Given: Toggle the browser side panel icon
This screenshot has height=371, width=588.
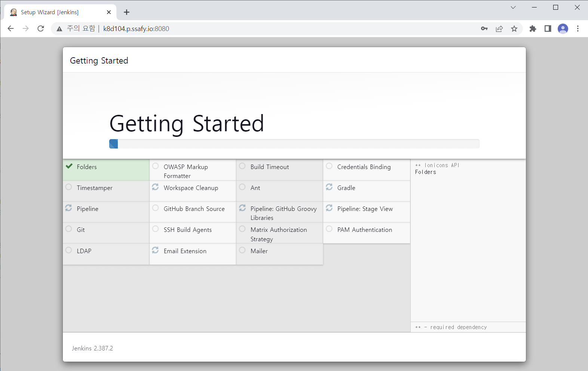Looking at the screenshot, I should point(548,28).
